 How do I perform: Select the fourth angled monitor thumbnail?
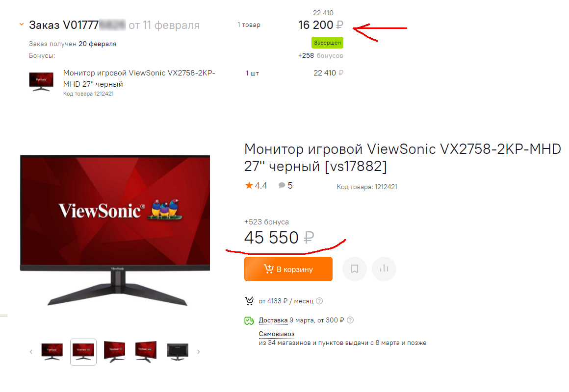(146, 351)
